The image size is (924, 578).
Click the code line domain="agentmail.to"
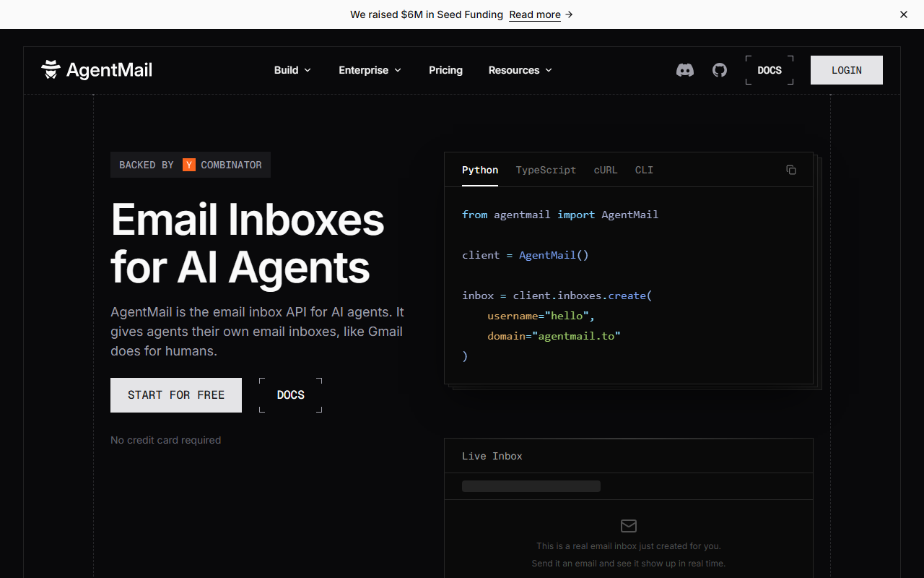(554, 336)
